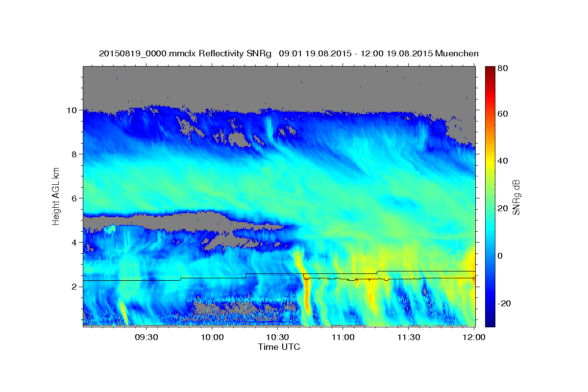Click the plot title text at top
This screenshot has width=588, height=392.
pyautogui.click(x=289, y=53)
